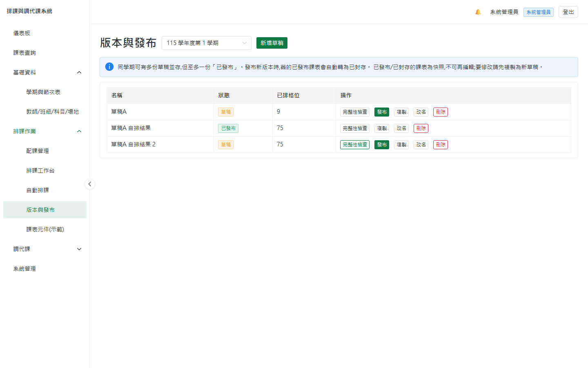Image resolution: width=588 pixels, height=368 pixels.
Task: Click the blue 系統管理員 role tag
Action: (x=539, y=12)
